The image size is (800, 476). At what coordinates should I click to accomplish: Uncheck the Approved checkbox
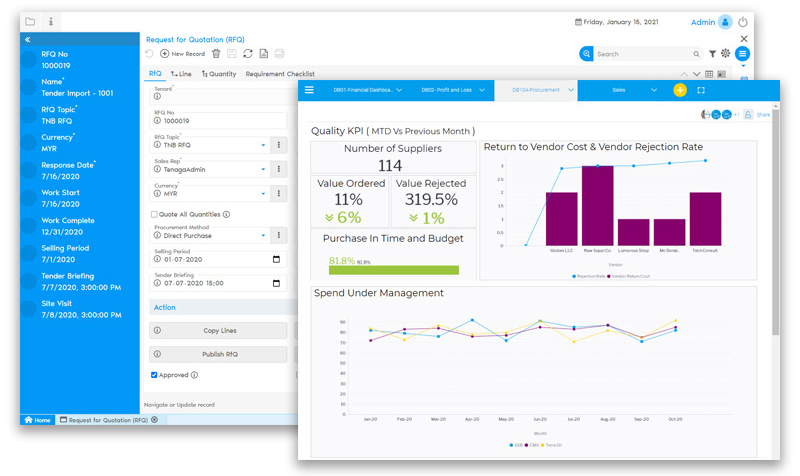click(x=154, y=375)
